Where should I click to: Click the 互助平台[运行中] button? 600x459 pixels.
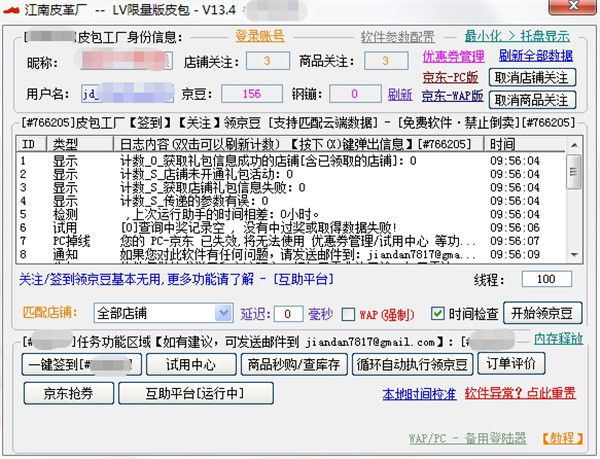coord(196,393)
